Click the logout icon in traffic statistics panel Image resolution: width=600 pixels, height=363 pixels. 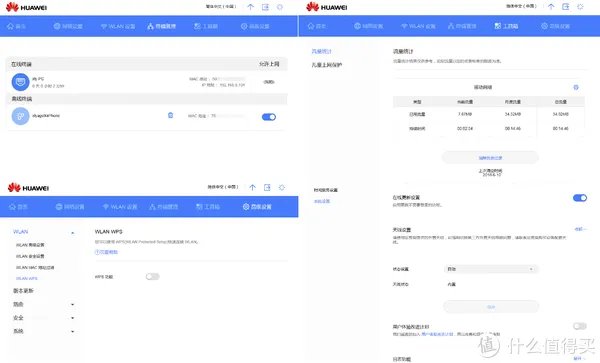pyautogui.click(x=566, y=7)
